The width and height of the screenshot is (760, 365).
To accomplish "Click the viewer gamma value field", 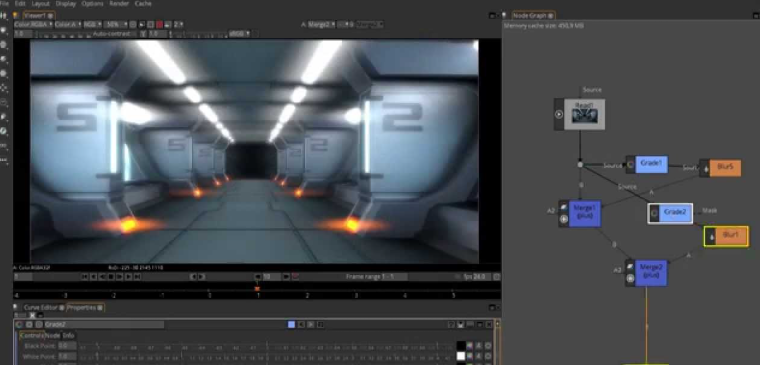I will (x=157, y=34).
